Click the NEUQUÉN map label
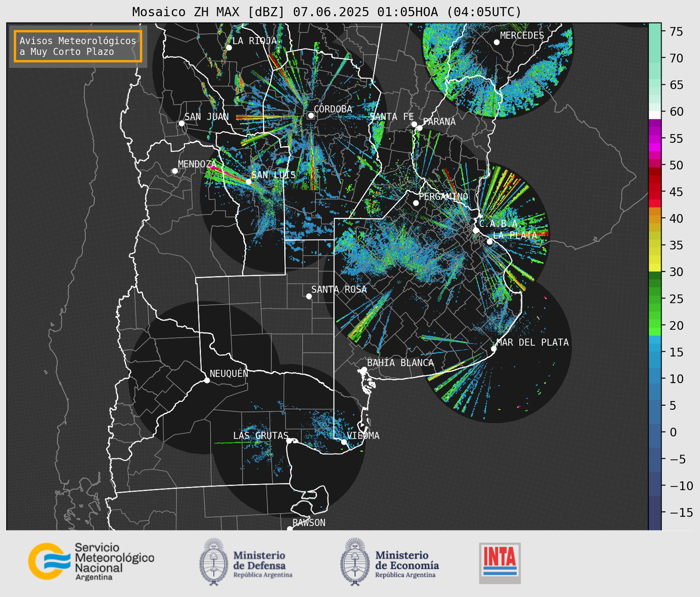This screenshot has width=700, height=597. click(229, 374)
